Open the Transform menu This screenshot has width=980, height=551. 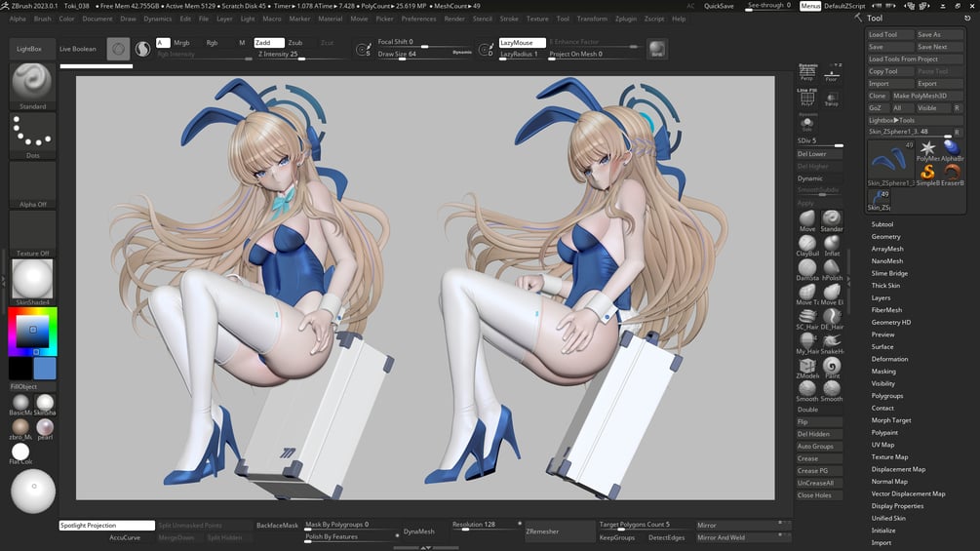pyautogui.click(x=592, y=19)
